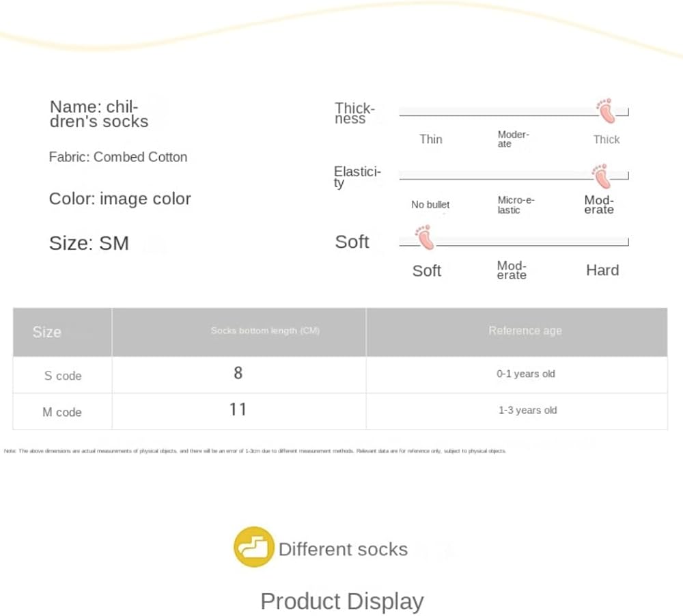Click the 'Fabric: Combed Cotton' text
683x616 pixels.
(117, 157)
